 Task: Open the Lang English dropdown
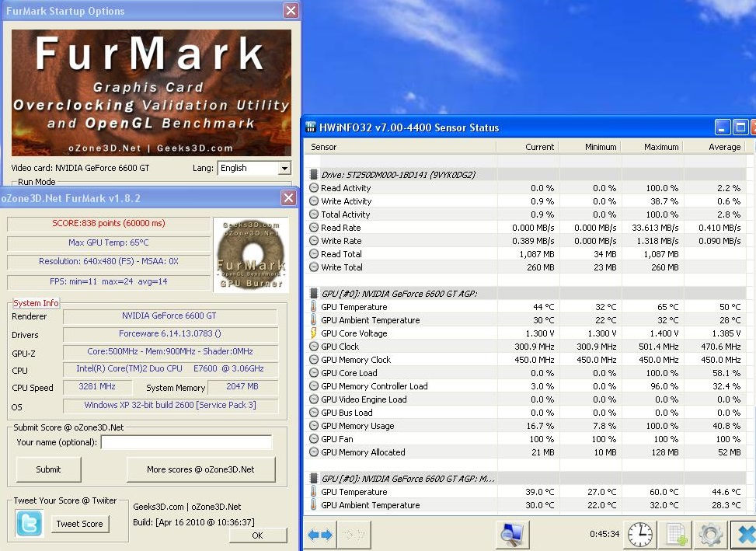(285, 168)
